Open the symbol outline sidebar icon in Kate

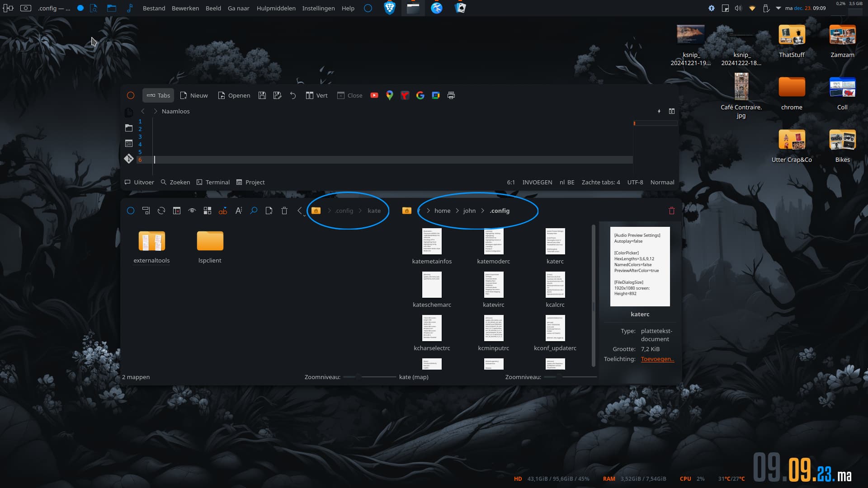129,143
